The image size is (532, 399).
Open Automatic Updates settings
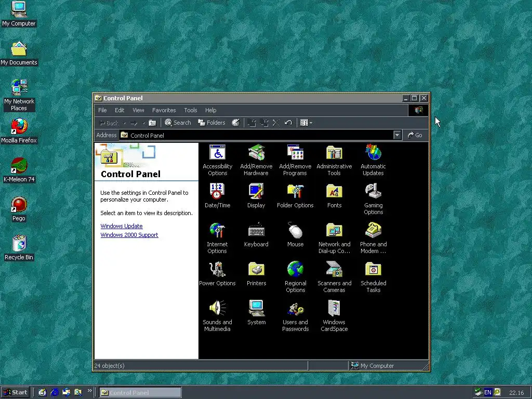click(x=373, y=160)
